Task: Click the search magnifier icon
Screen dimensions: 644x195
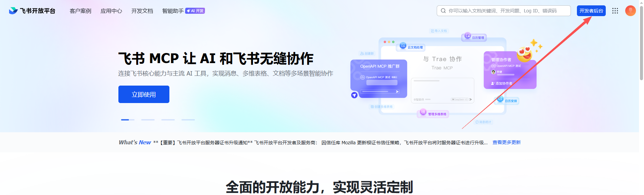Action: (443, 11)
